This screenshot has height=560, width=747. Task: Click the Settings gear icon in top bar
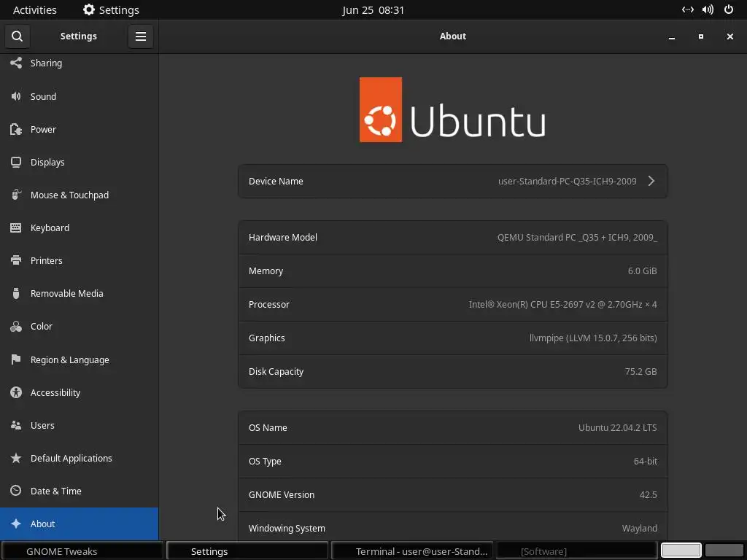(88, 9)
